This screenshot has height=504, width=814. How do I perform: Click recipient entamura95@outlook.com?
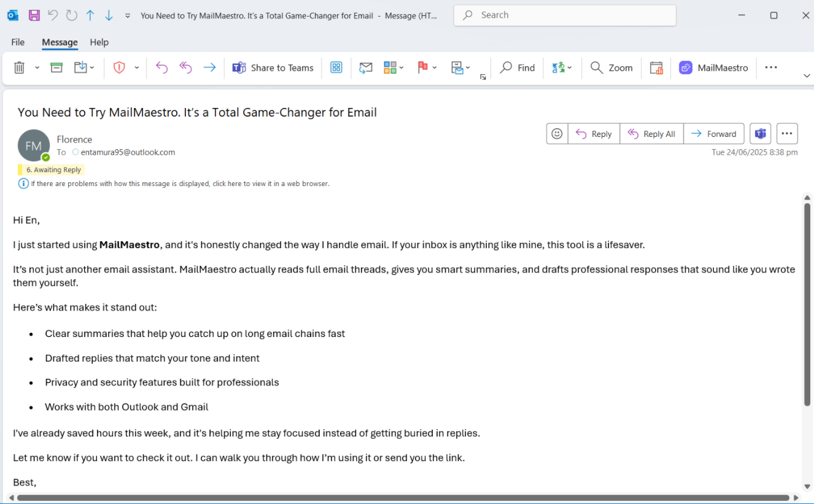[128, 152]
